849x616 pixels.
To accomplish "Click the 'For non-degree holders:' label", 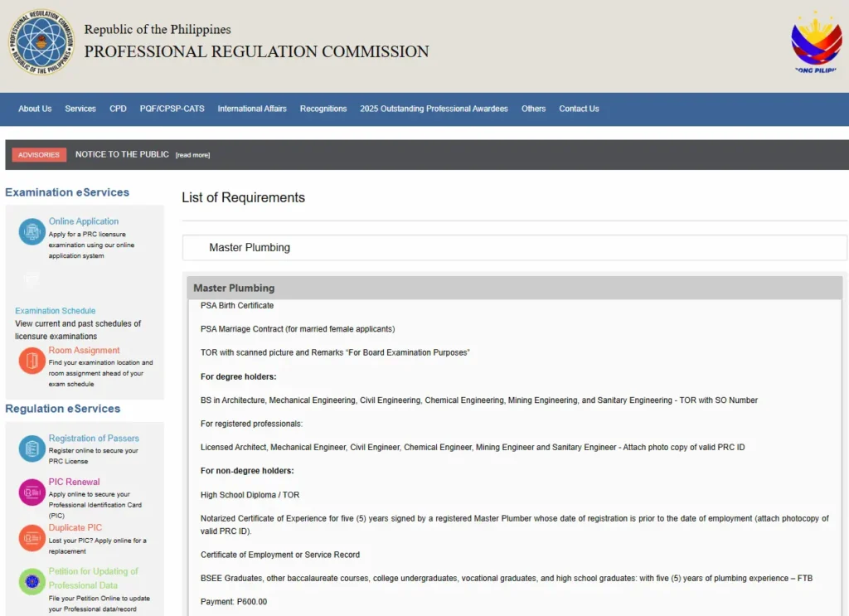I will click(x=247, y=471).
